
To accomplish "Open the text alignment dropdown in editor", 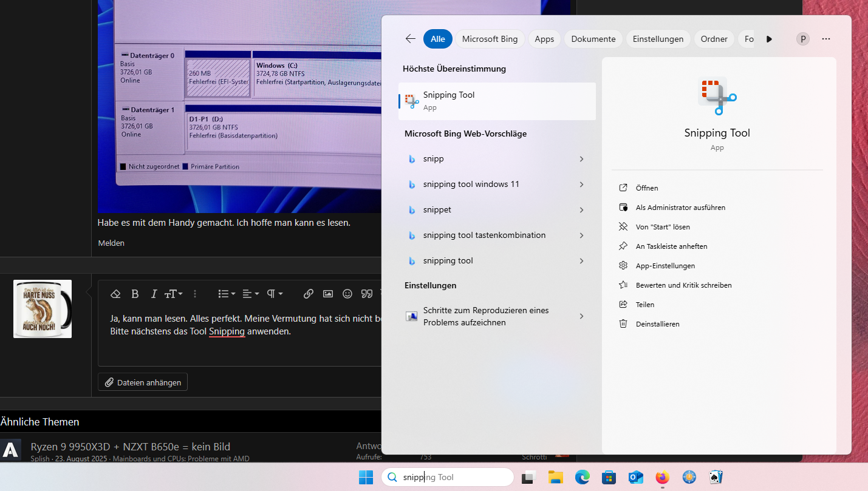I will (x=251, y=294).
